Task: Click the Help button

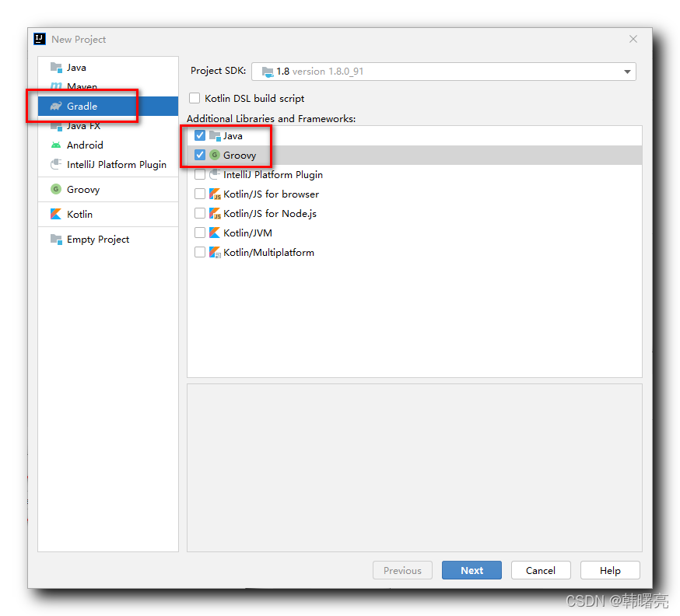Action: [x=610, y=570]
